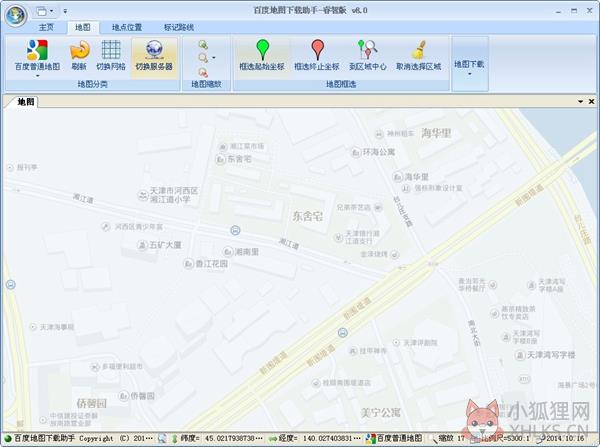Click the 湘南里 marker icon

pyautogui.click(x=228, y=252)
